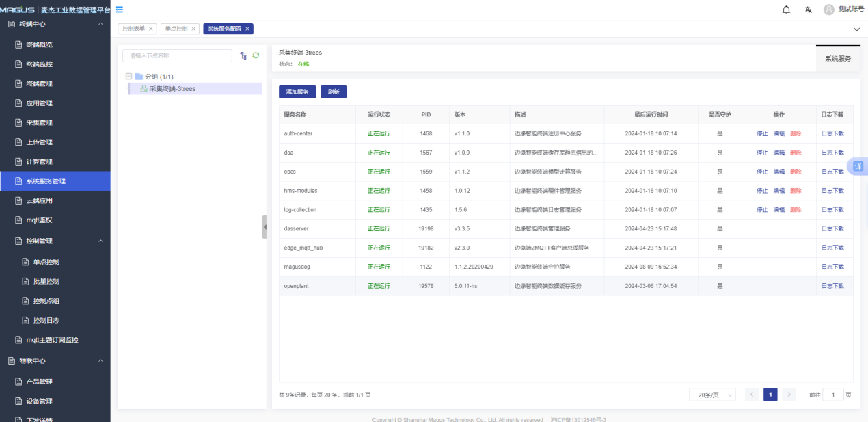
Task: Click the left panel collapse handle
Action: pos(264,226)
